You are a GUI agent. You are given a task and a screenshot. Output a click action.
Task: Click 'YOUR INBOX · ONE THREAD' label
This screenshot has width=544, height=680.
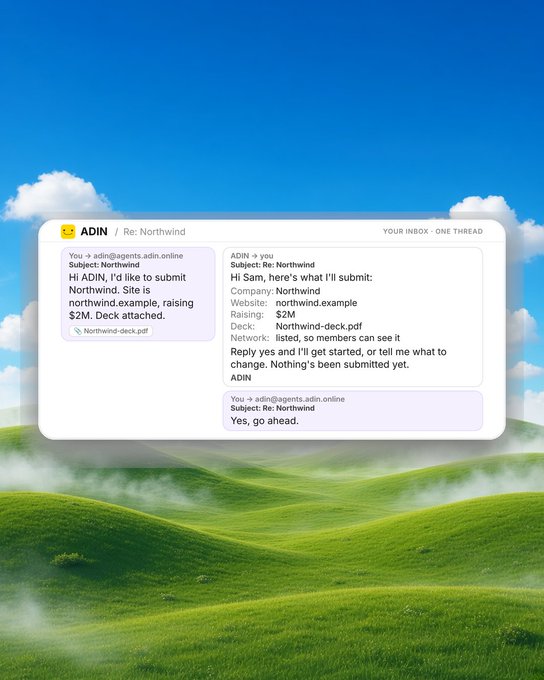point(433,232)
